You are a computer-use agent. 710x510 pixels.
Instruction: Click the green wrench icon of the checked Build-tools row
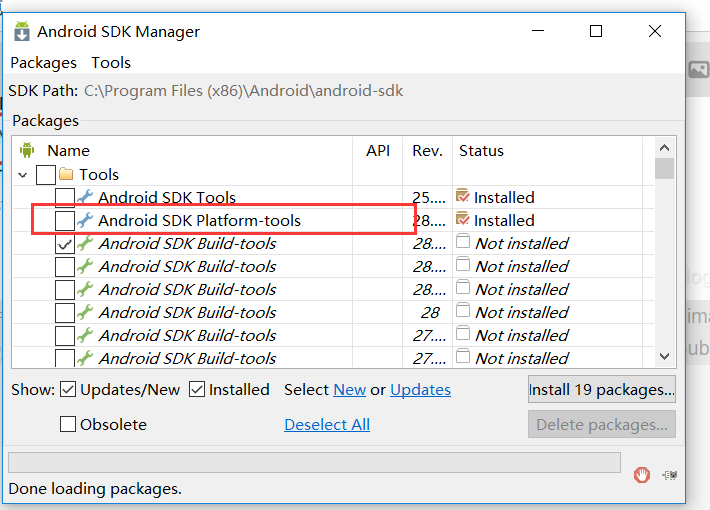(x=85, y=243)
